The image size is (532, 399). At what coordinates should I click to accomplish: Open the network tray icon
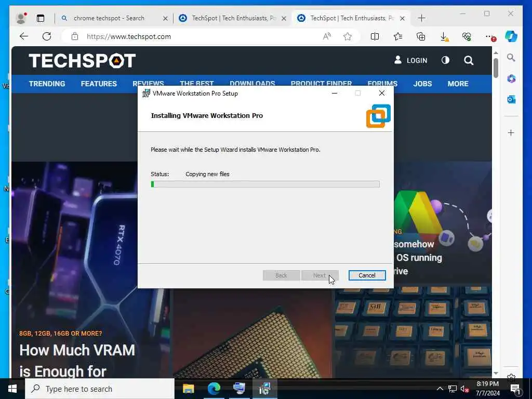pyautogui.click(x=453, y=389)
